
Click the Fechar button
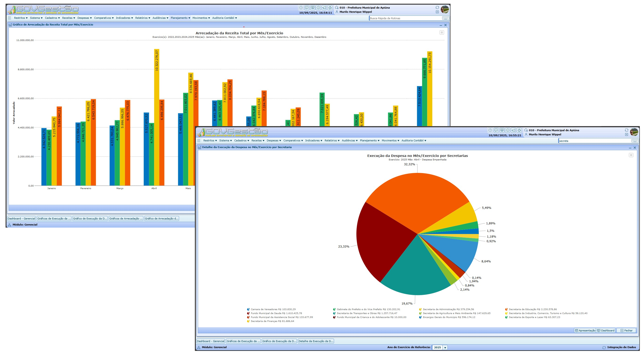pos(626,331)
